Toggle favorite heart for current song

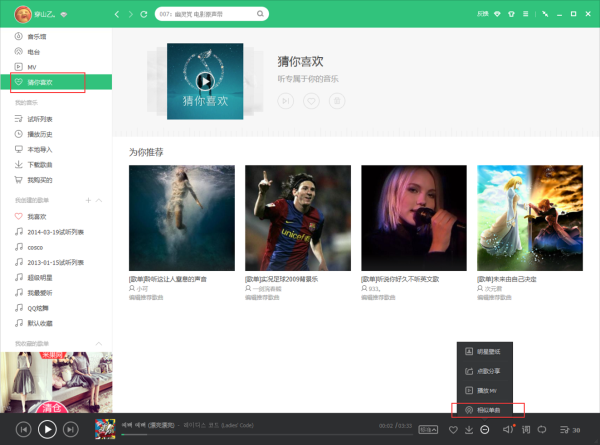tap(452, 430)
